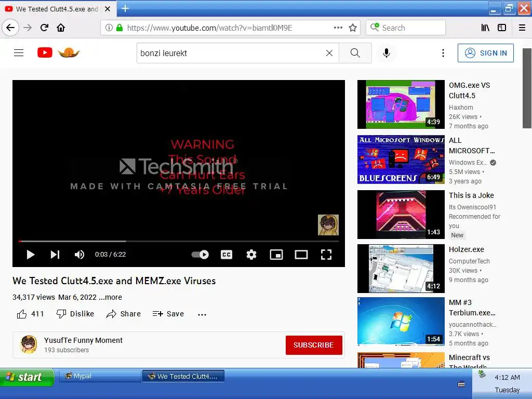532x399 pixels.
Task: Open the browser home page
Action: pos(61,28)
